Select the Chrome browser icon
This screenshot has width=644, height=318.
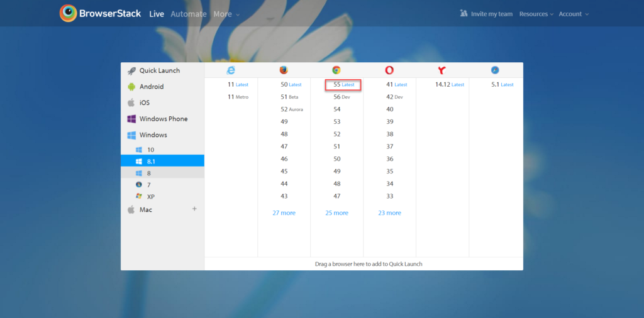[336, 70]
